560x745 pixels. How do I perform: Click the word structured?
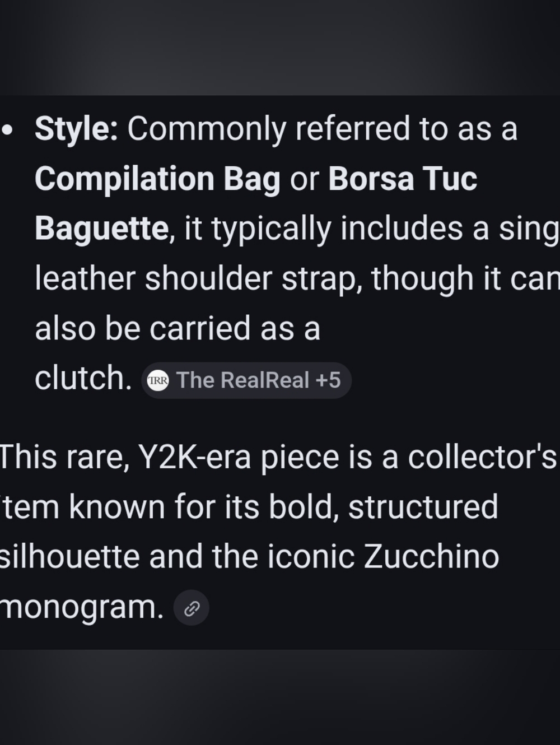(x=423, y=507)
